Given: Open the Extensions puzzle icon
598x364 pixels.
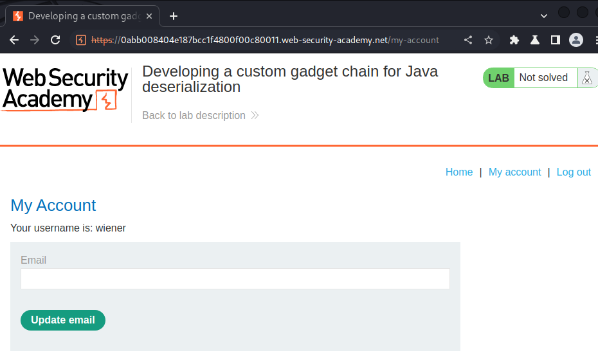Looking at the screenshot, I should coord(514,40).
